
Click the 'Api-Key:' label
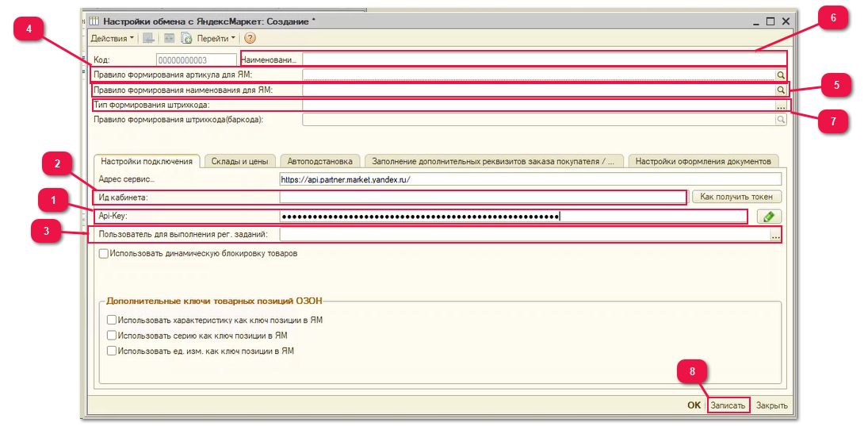pos(113,217)
